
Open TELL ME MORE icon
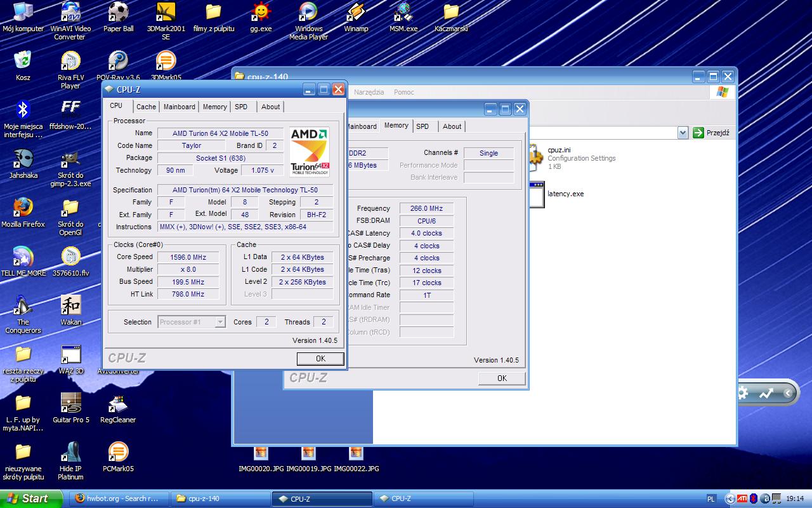click(x=23, y=261)
